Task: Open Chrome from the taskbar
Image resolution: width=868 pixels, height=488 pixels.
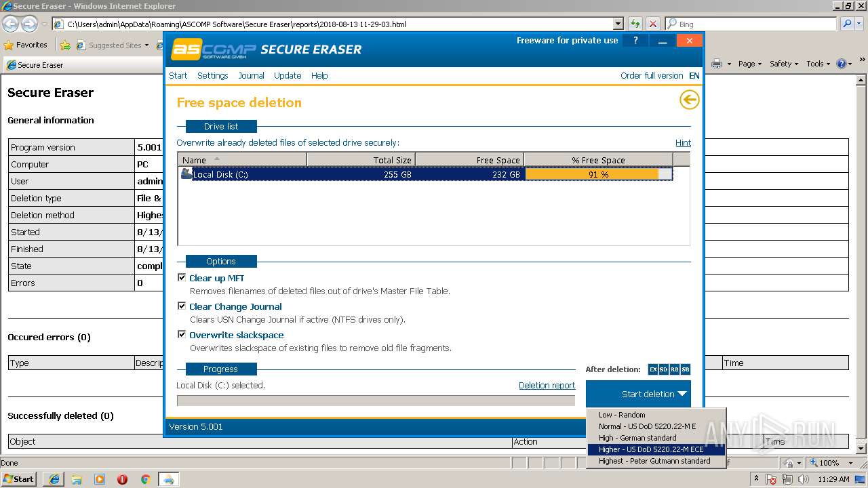Action: (145, 479)
